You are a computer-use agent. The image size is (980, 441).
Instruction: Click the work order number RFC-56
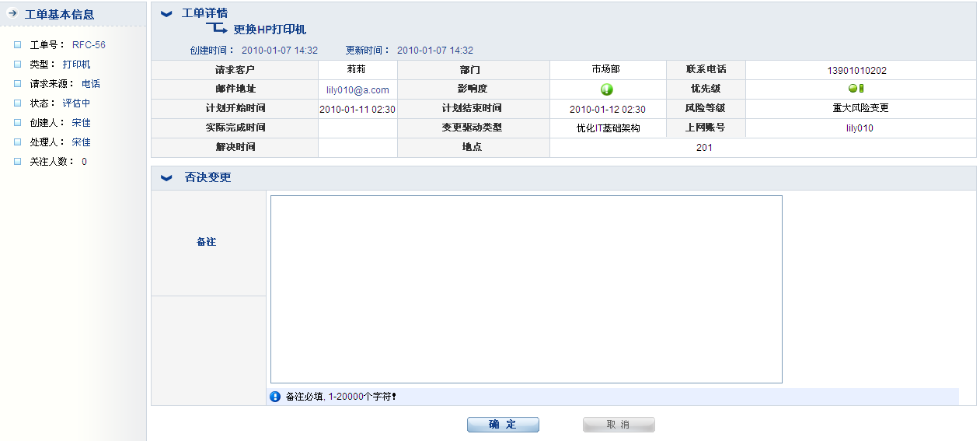tap(89, 45)
